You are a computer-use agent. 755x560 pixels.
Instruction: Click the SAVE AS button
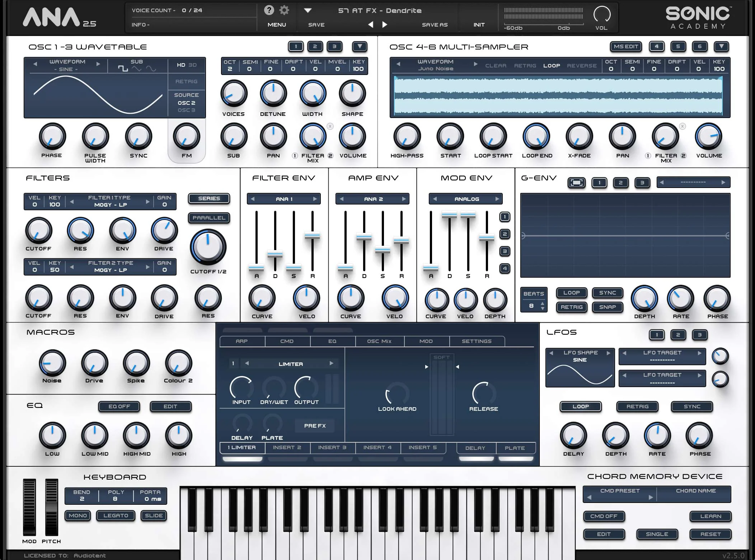pyautogui.click(x=435, y=25)
